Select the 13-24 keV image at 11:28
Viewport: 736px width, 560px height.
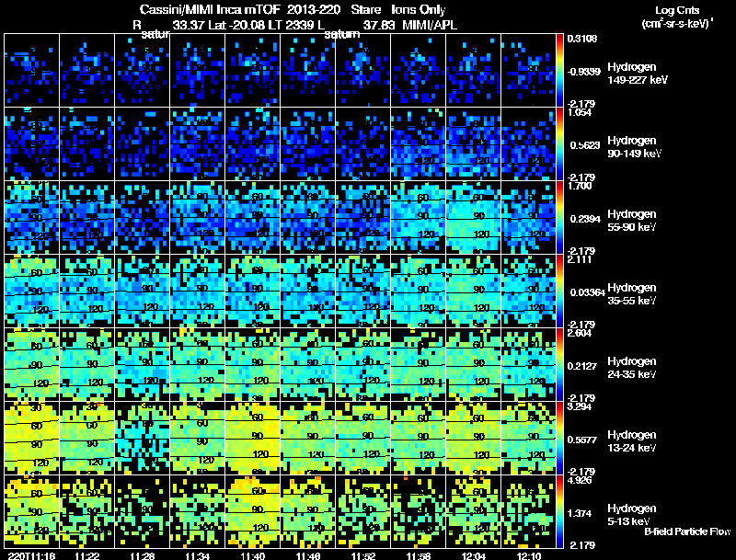[143, 439]
